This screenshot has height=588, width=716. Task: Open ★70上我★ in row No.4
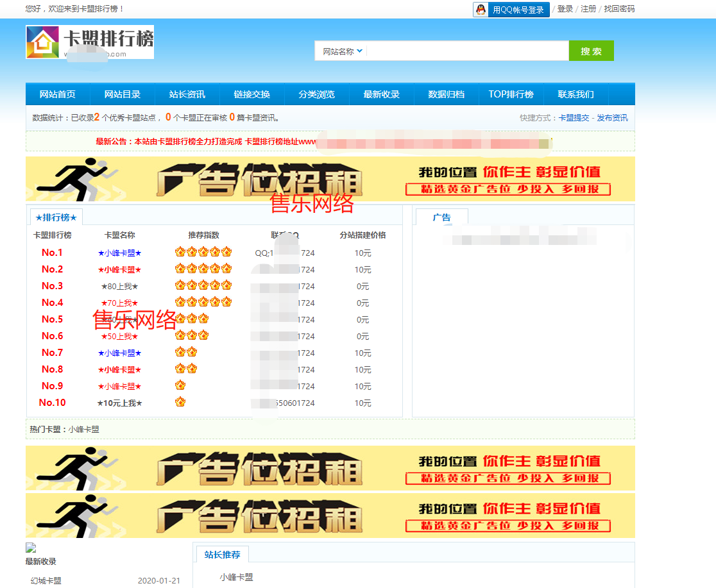pyautogui.click(x=119, y=303)
